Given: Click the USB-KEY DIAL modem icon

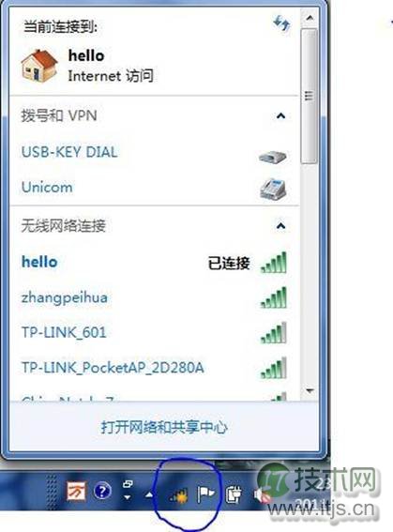Looking at the screenshot, I should [x=273, y=157].
